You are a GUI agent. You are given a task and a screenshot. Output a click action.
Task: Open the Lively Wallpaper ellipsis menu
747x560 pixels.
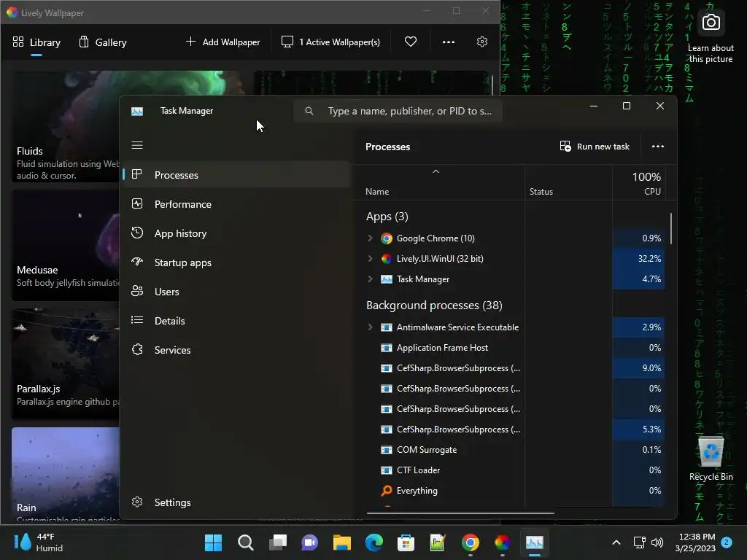(449, 42)
